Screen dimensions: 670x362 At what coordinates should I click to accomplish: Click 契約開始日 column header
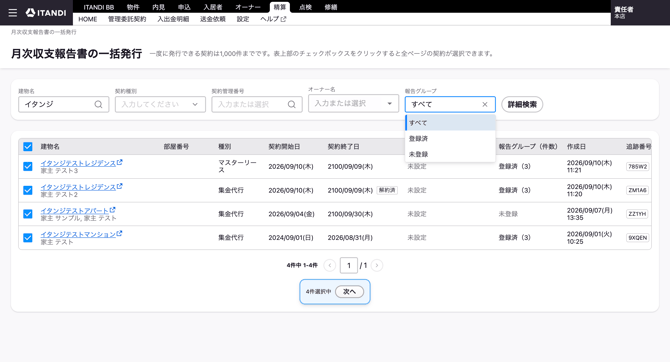(284, 147)
